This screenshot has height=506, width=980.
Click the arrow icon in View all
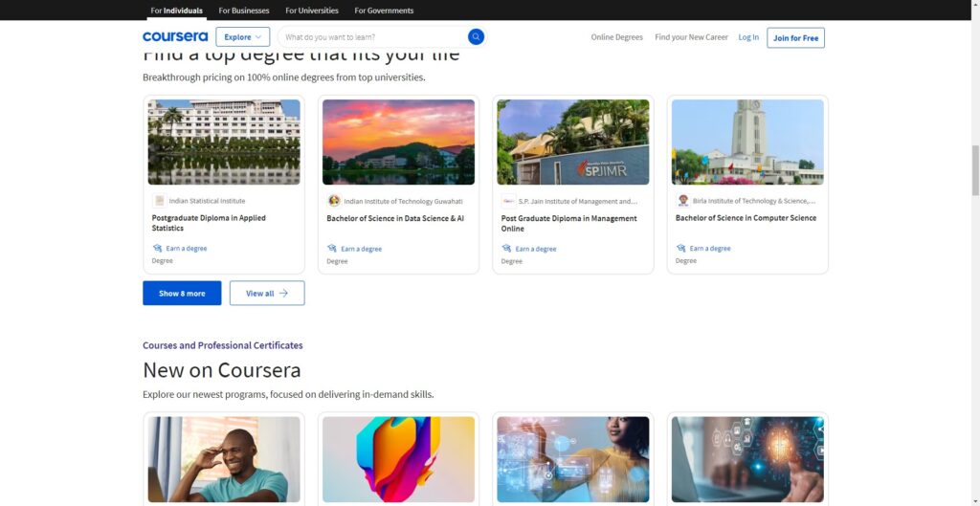(283, 294)
